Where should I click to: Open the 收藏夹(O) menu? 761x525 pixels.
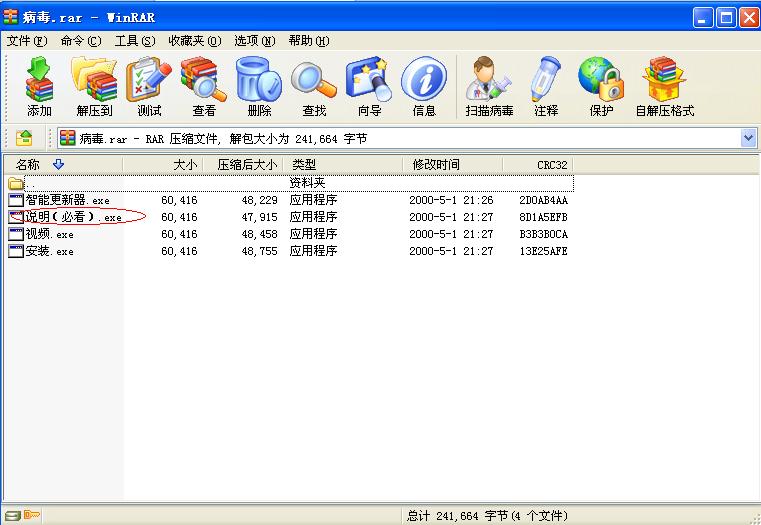click(195, 41)
